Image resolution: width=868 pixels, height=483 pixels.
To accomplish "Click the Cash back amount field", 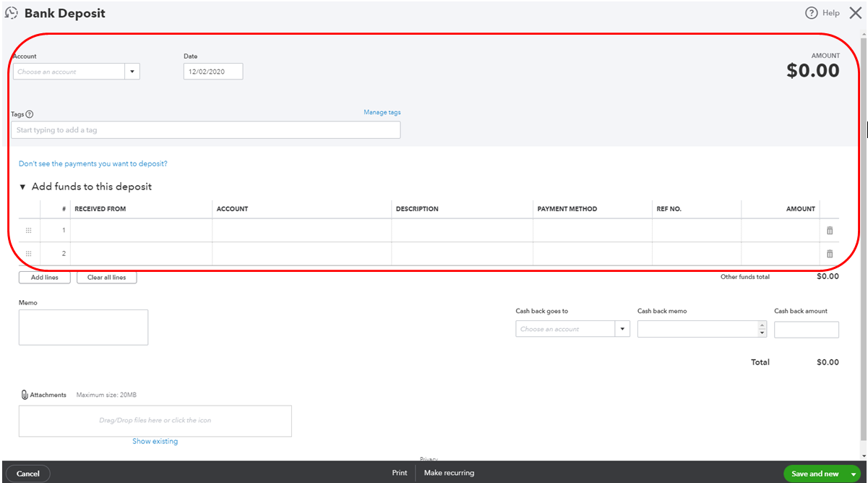I will (807, 330).
